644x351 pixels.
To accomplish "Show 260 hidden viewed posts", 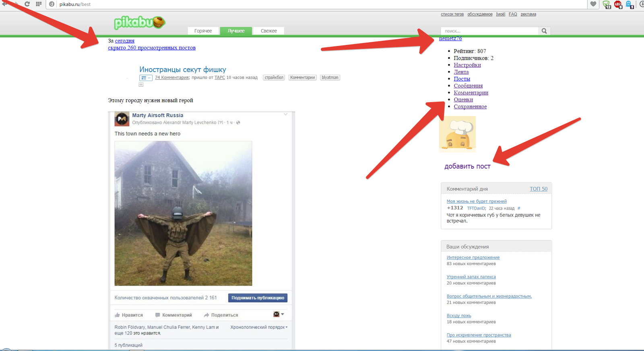I will coord(152,48).
